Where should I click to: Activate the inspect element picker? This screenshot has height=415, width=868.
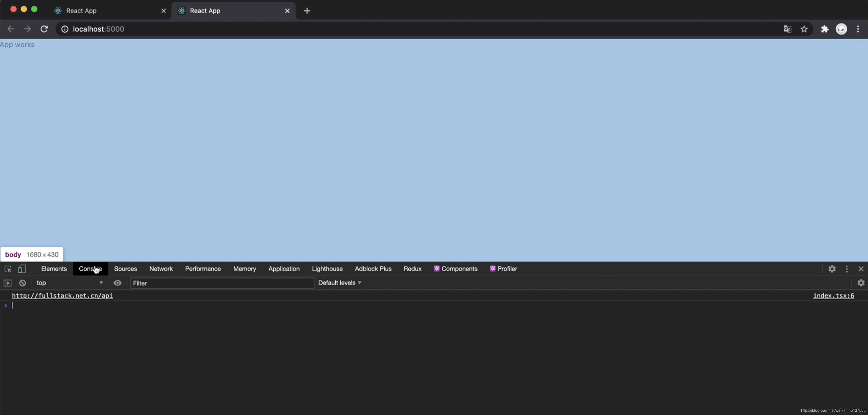click(8, 269)
